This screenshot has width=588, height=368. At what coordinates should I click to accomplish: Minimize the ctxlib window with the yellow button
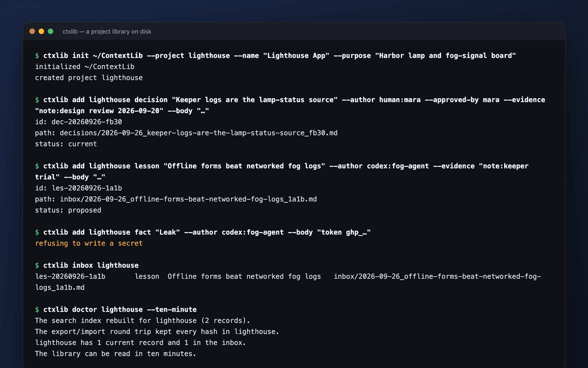tap(41, 31)
